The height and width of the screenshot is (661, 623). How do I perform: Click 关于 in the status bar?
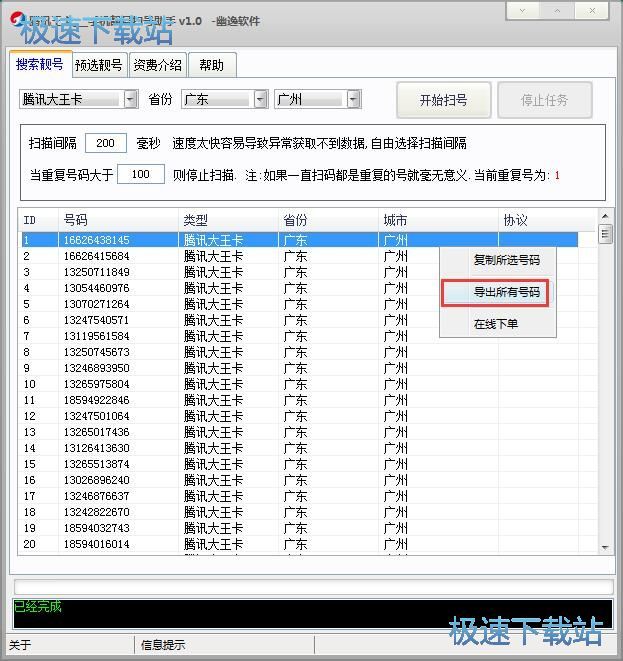point(20,645)
